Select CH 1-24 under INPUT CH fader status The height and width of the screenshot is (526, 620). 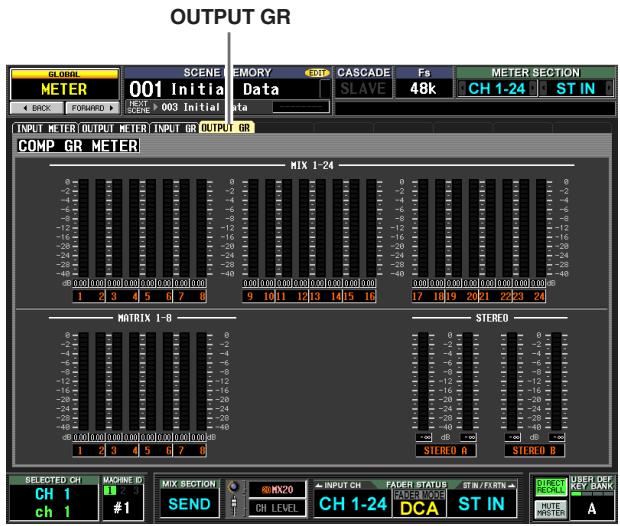coord(353,504)
